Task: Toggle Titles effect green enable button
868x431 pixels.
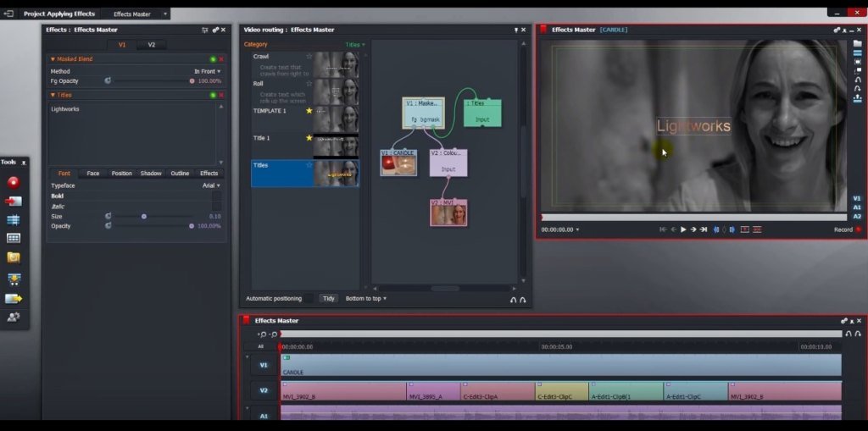Action: (213, 95)
